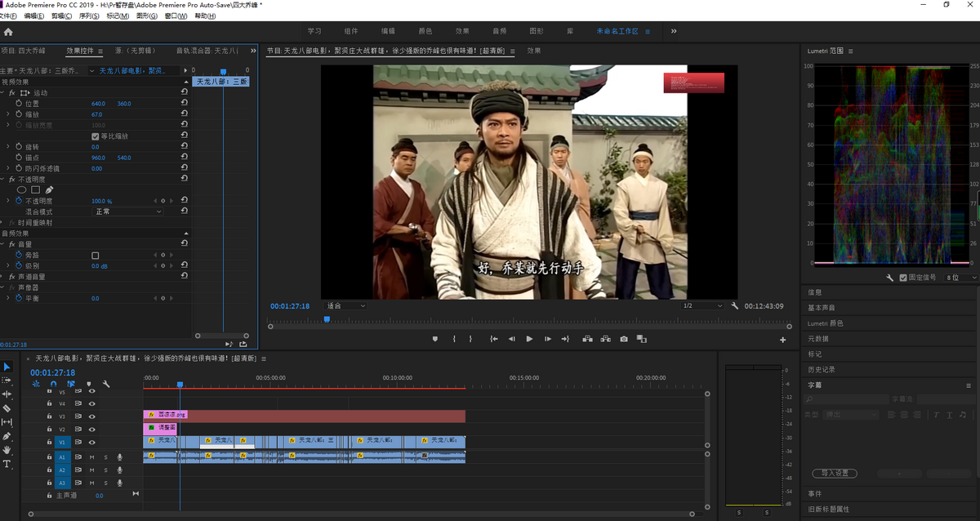Screen dimensions: 980x521
Task: Select the Pen tool in toolbox
Action: [7, 436]
